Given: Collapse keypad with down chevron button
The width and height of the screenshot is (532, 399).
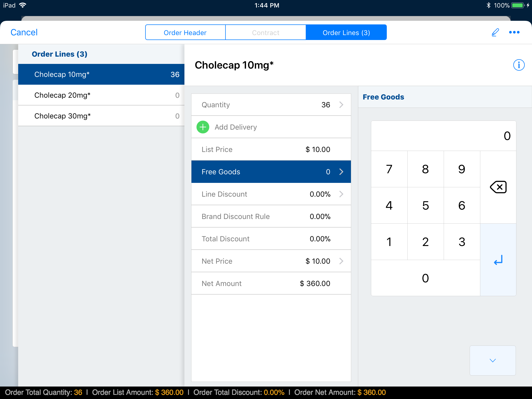Looking at the screenshot, I should (x=493, y=360).
